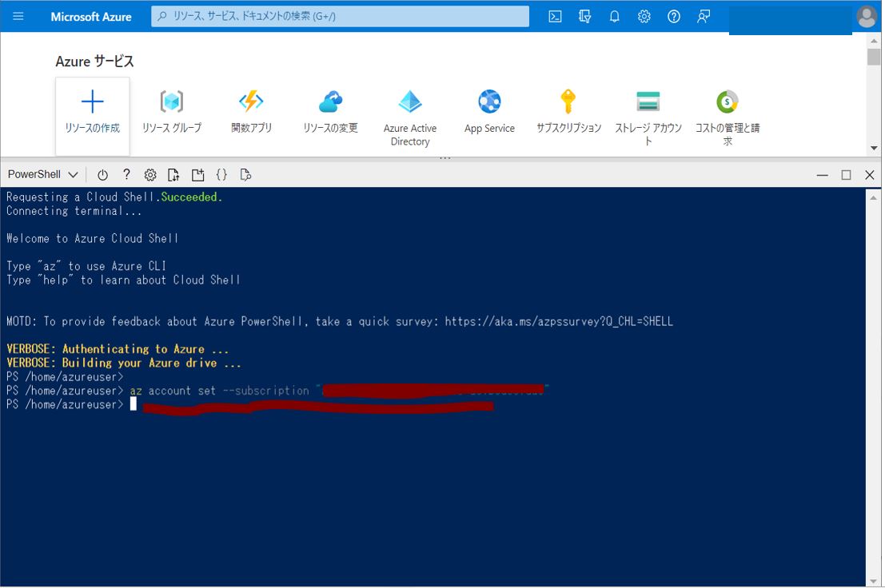
Task: Open portal settings gear in top bar
Action: (644, 16)
